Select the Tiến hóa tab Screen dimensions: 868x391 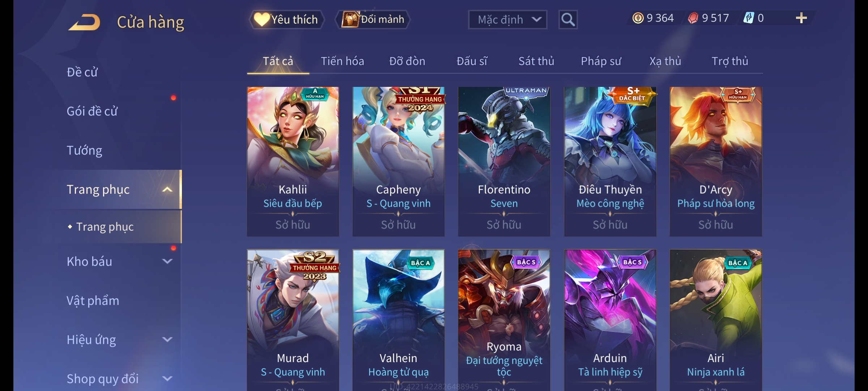[342, 61]
